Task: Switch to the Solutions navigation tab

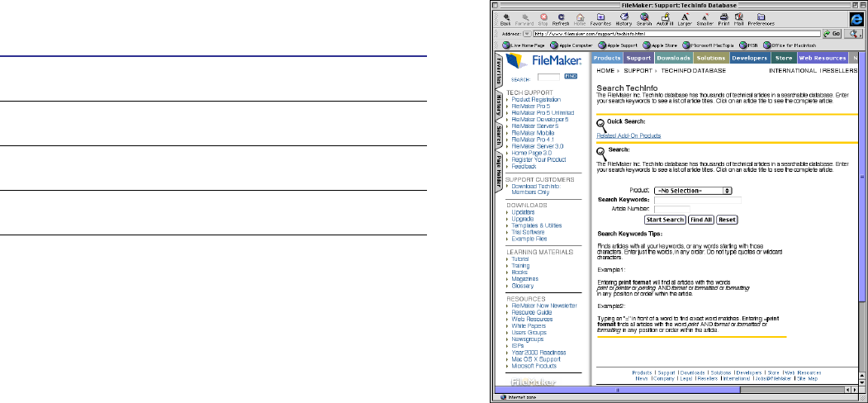Action: tap(711, 58)
